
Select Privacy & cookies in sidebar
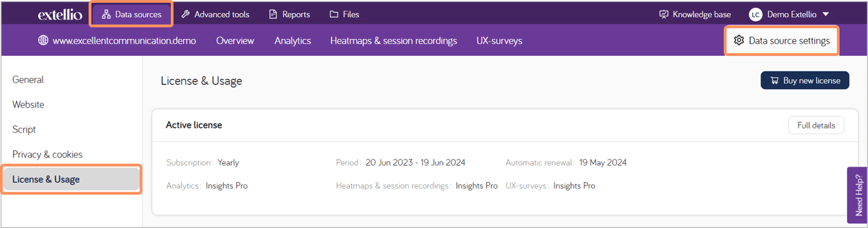[47, 154]
